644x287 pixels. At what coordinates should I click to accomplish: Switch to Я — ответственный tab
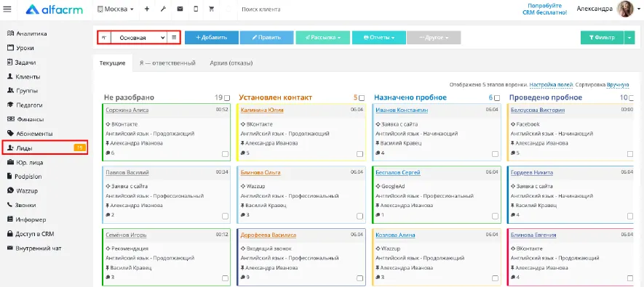(167, 63)
